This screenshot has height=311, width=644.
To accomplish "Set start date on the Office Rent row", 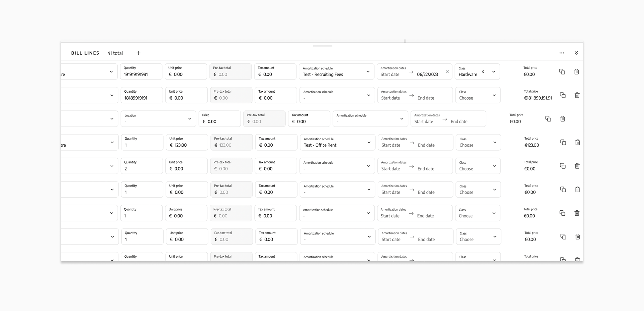I will 391,145.
